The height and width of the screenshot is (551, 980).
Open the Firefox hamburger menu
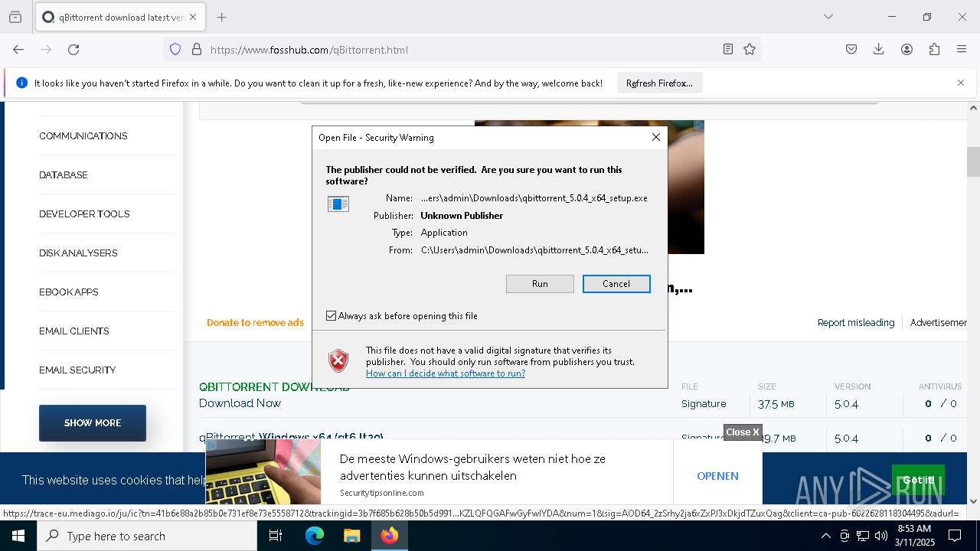tap(962, 50)
